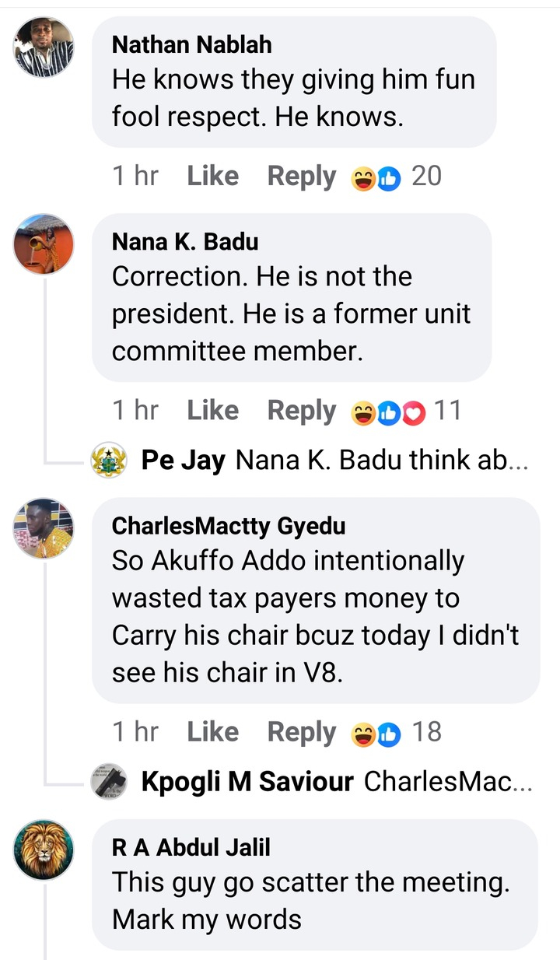Open Nathan Nablah's profile picture
The height and width of the screenshot is (960, 560).
44,47
